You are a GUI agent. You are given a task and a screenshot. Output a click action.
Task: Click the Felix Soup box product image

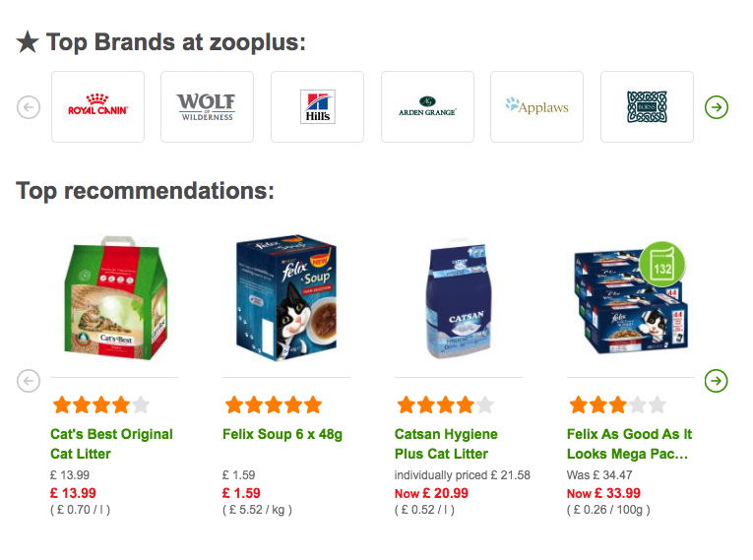[284, 300]
